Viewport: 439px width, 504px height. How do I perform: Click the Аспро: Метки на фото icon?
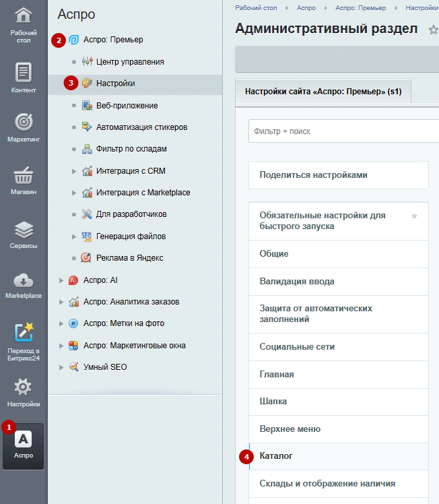coord(73,323)
